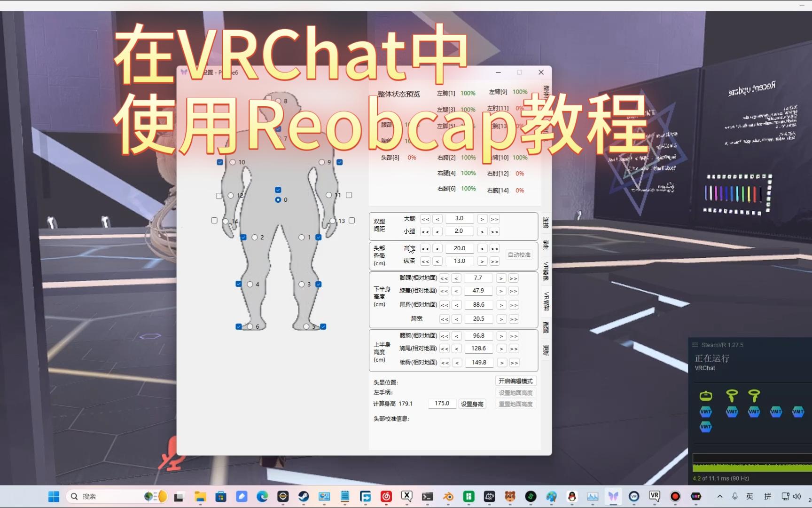Switch to VR骨架 side tab
Viewport: 812px width, 508px height.
pos(546,302)
